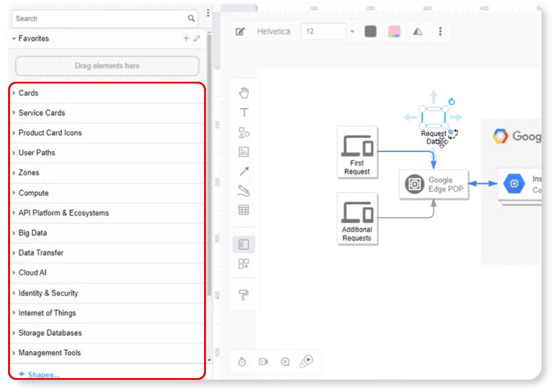559x392 pixels.
Task: Select the Connector arrow tool
Action: tap(244, 172)
